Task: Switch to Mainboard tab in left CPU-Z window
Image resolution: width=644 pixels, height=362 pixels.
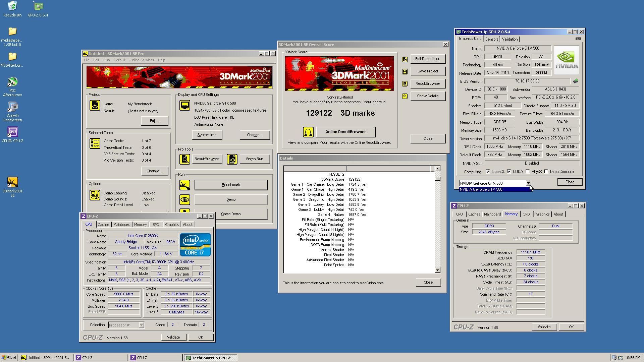Action: (x=121, y=225)
